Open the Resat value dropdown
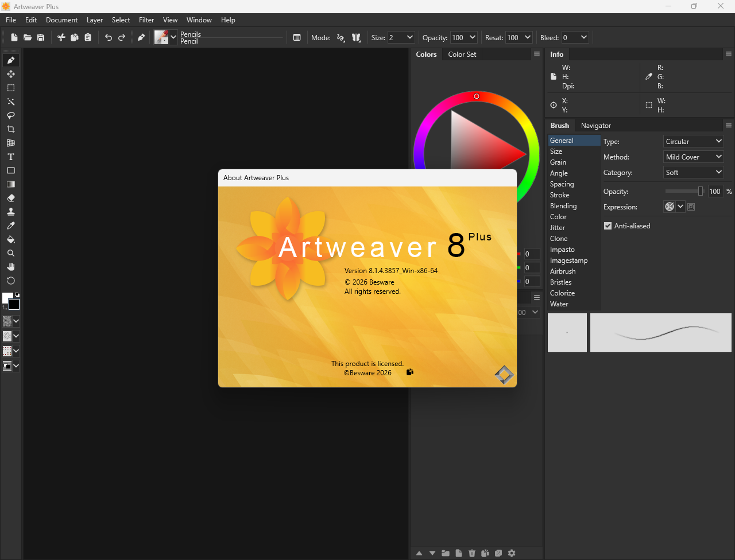Screen dimensions: 735x560 [528, 37]
